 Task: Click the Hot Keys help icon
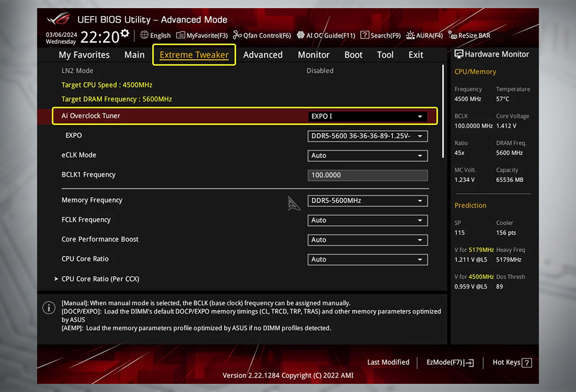[x=525, y=362]
